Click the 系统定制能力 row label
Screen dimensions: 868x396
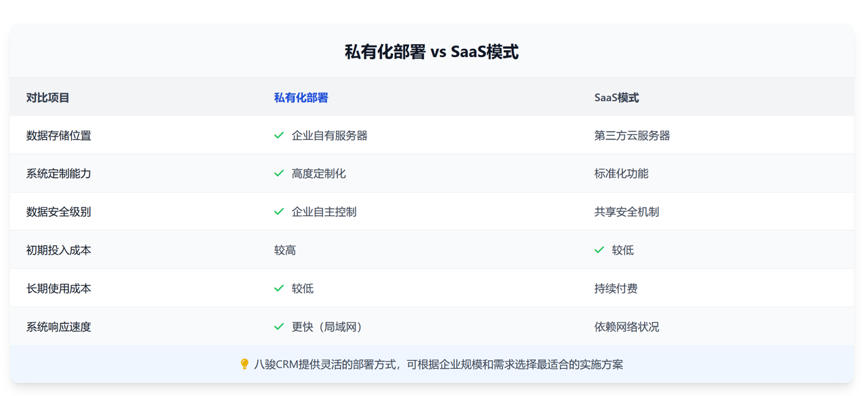tap(59, 174)
